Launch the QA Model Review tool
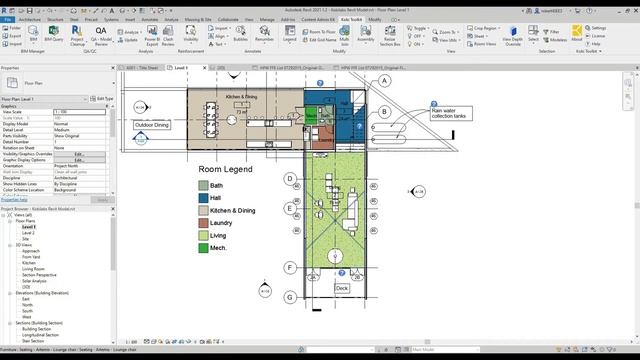This screenshot has width=640, height=360. (x=101, y=35)
